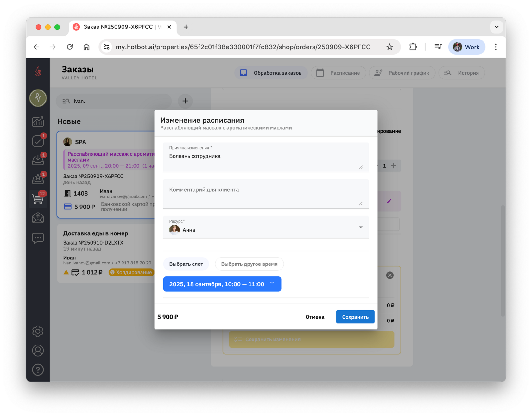Open the shopping cart orders icon
This screenshot has width=532, height=416.
38,199
